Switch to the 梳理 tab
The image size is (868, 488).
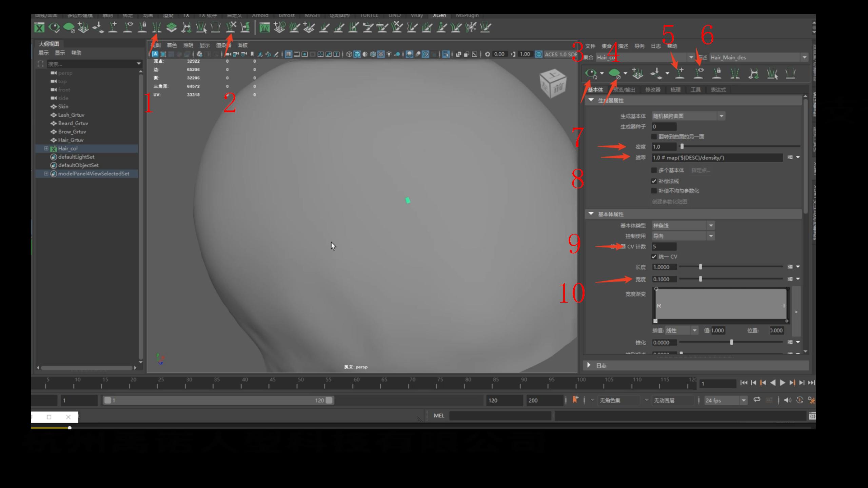coord(675,90)
